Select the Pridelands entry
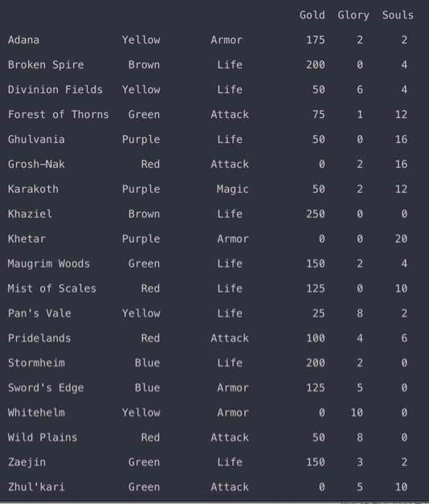 39,338
